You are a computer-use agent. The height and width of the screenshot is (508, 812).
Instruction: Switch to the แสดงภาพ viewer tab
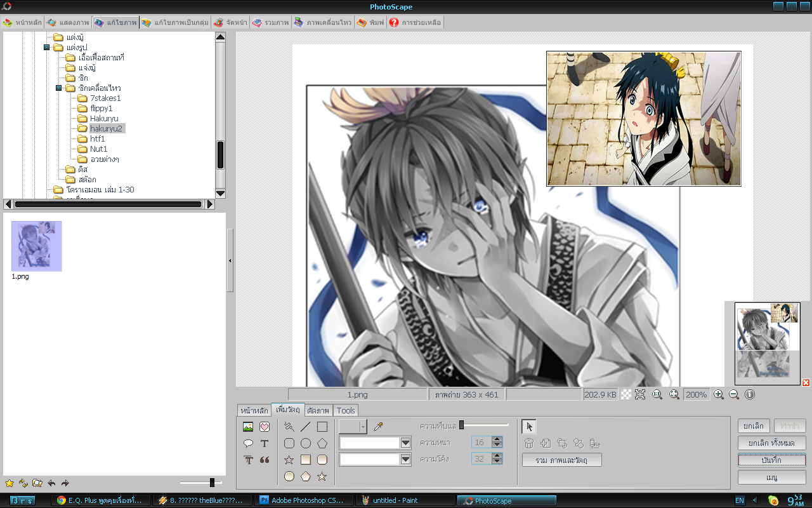(x=68, y=23)
